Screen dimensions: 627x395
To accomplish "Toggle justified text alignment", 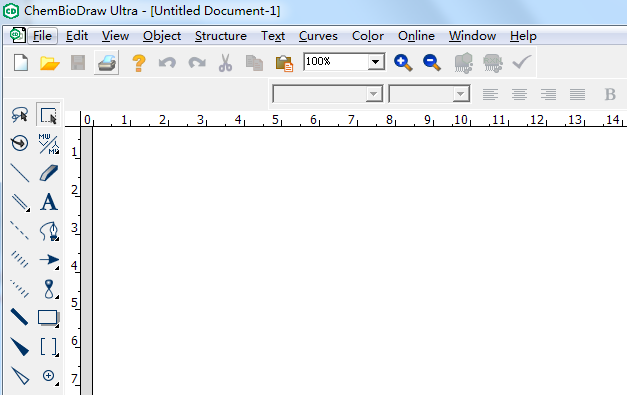I will click(x=577, y=94).
